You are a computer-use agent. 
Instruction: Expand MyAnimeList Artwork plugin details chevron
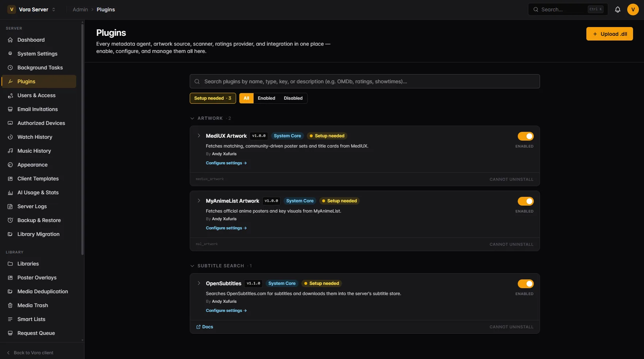[199, 200]
